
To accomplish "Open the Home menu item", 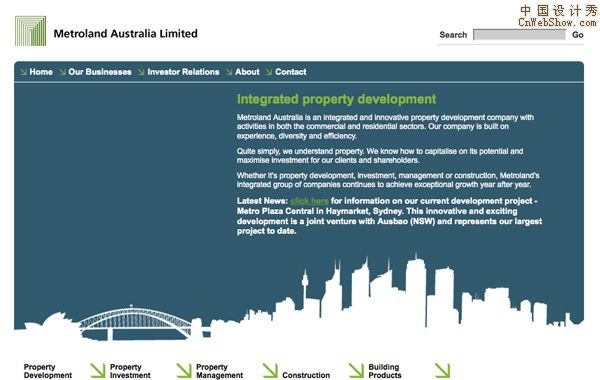I will (x=41, y=72).
